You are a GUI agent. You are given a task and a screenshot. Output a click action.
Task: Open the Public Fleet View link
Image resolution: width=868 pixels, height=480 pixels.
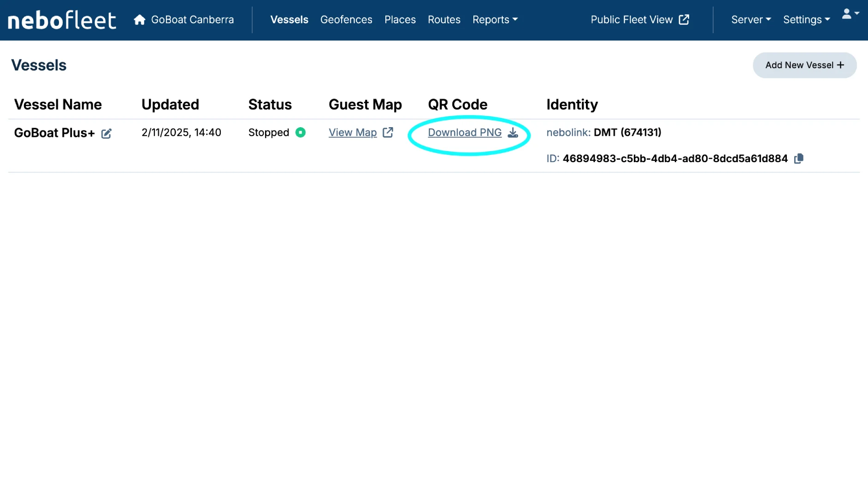click(632, 20)
